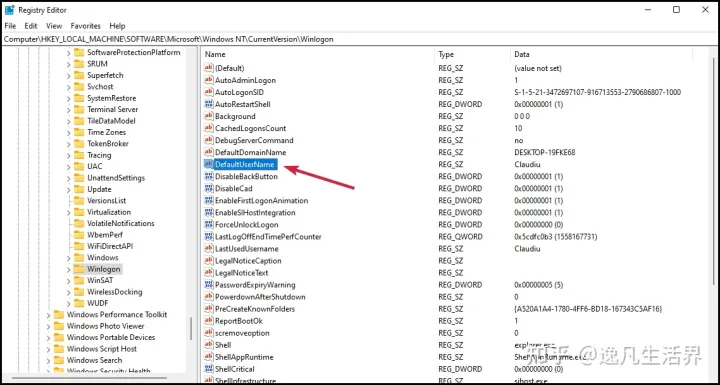The height and width of the screenshot is (385, 720).
Task: Expand the SoftwareProtectionPlatform key
Action: point(68,53)
